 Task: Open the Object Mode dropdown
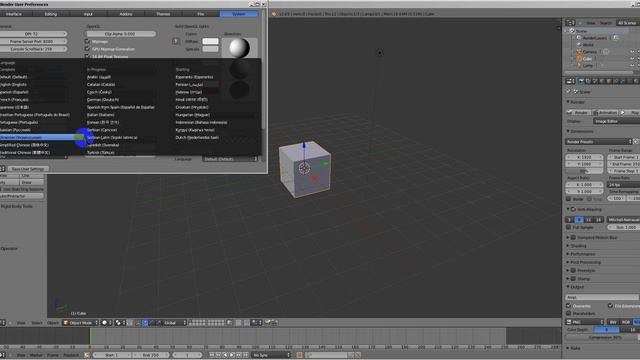(x=81, y=322)
